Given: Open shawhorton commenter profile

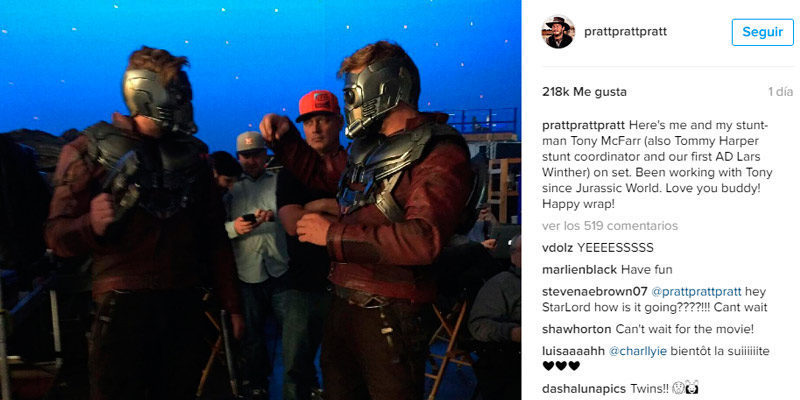Looking at the screenshot, I should (x=576, y=330).
